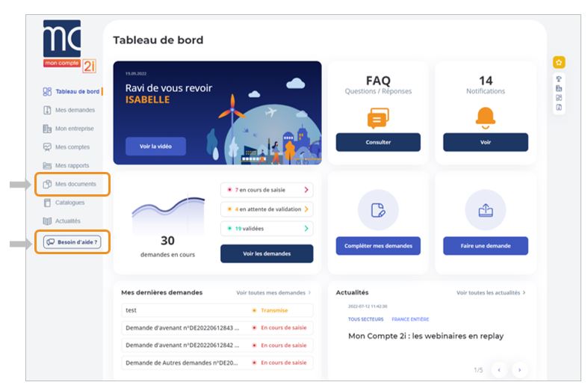Click the Besoin d'aide button

point(71,242)
